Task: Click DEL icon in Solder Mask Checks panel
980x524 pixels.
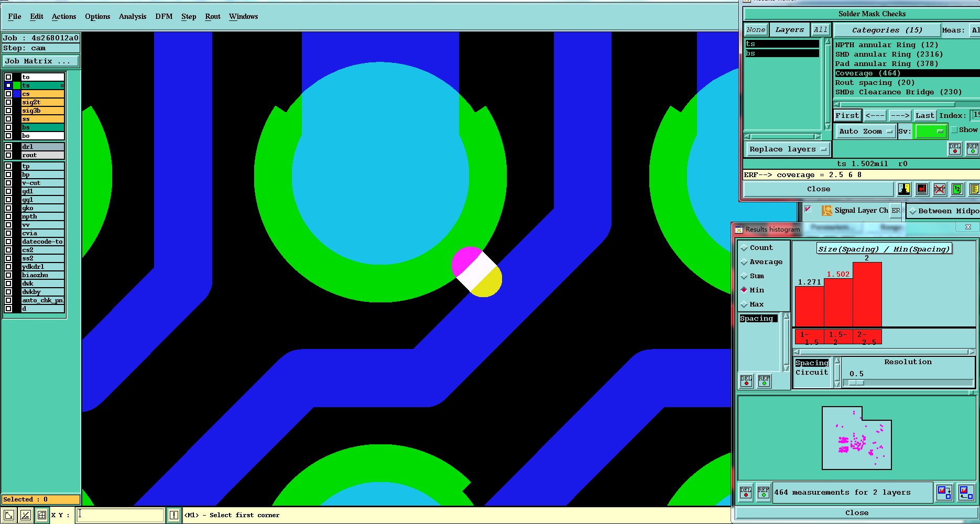Action: (x=955, y=149)
